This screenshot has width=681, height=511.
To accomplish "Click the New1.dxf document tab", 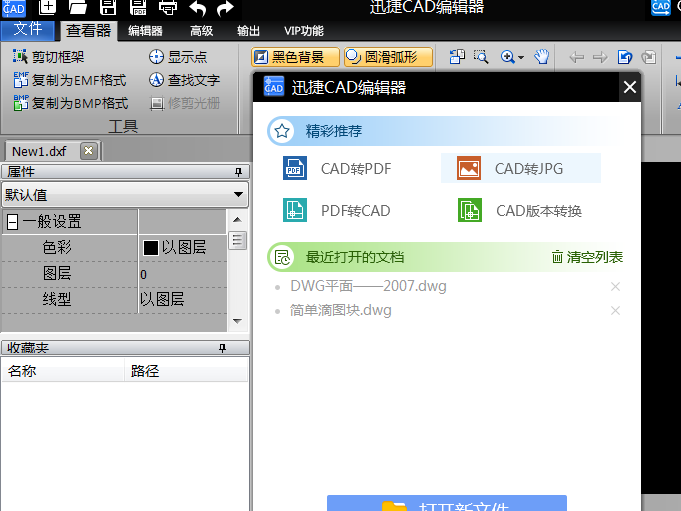I will (39, 151).
